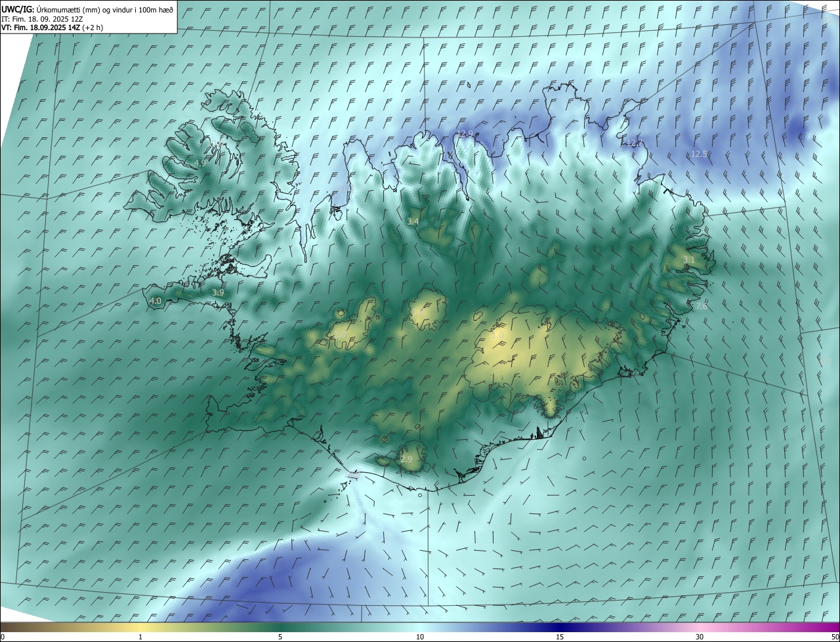The width and height of the screenshot is (840, 642).
Task: Click the 2.9 value on the southern glacier
Action: pyautogui.click(x=406, y=460)
